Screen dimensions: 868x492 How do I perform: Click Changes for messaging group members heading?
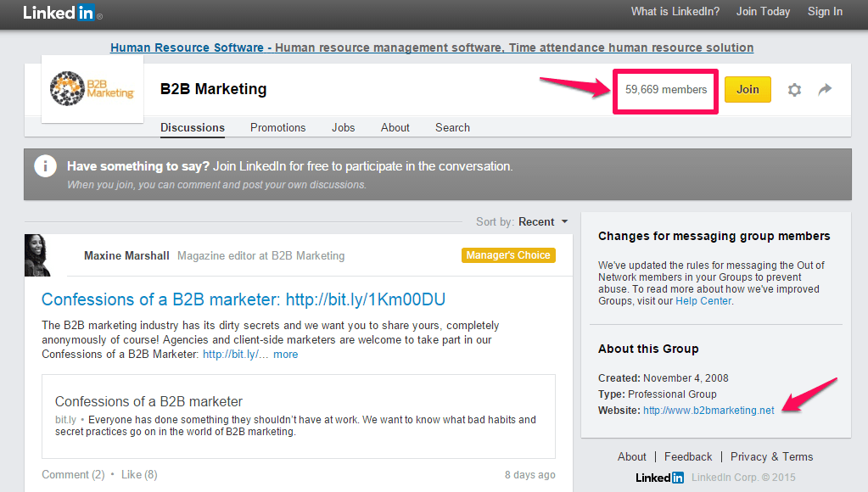pos(714,237)
